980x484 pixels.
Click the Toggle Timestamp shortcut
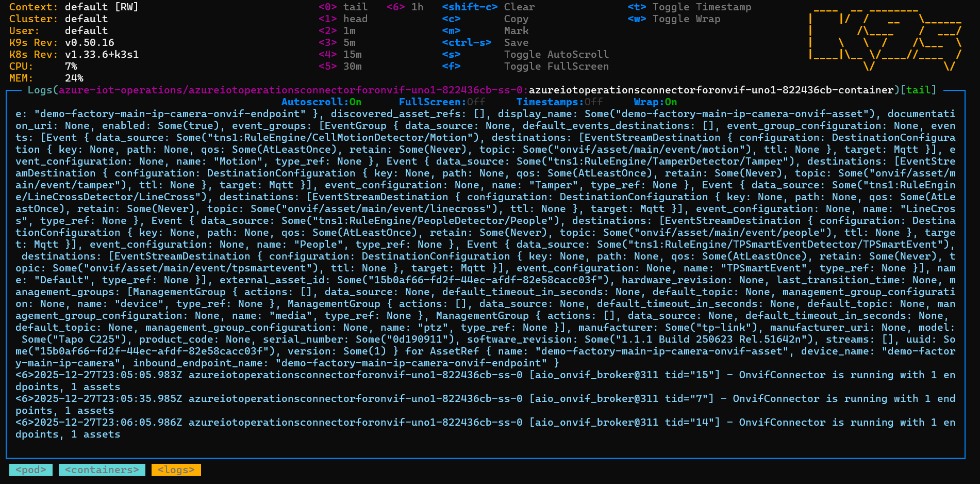click(x=701, y=7)
